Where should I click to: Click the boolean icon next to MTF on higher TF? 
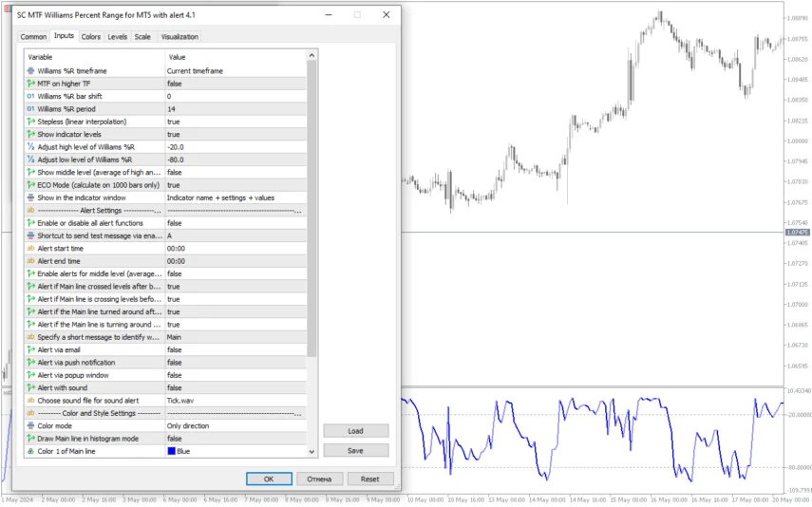click(30, 84)
